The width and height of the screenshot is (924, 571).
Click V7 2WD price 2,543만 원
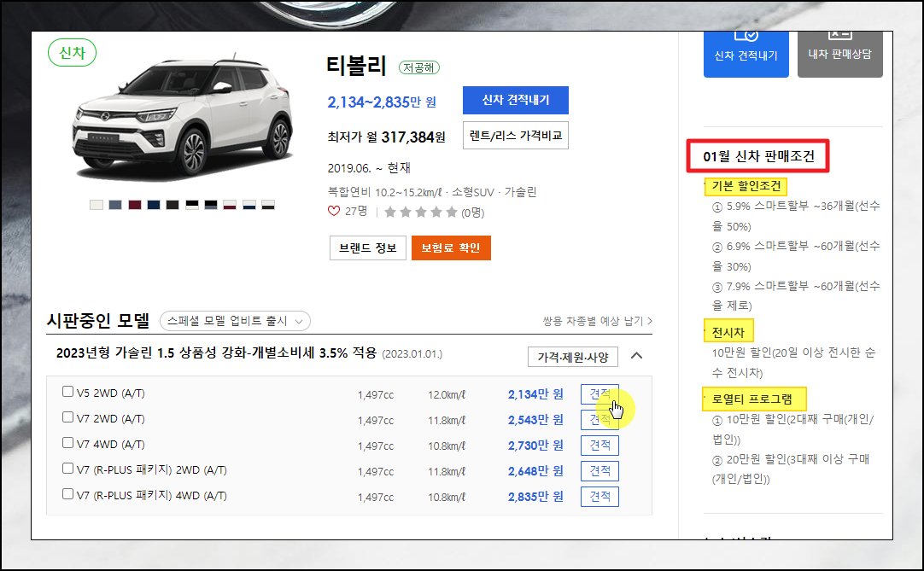[535, 420]
